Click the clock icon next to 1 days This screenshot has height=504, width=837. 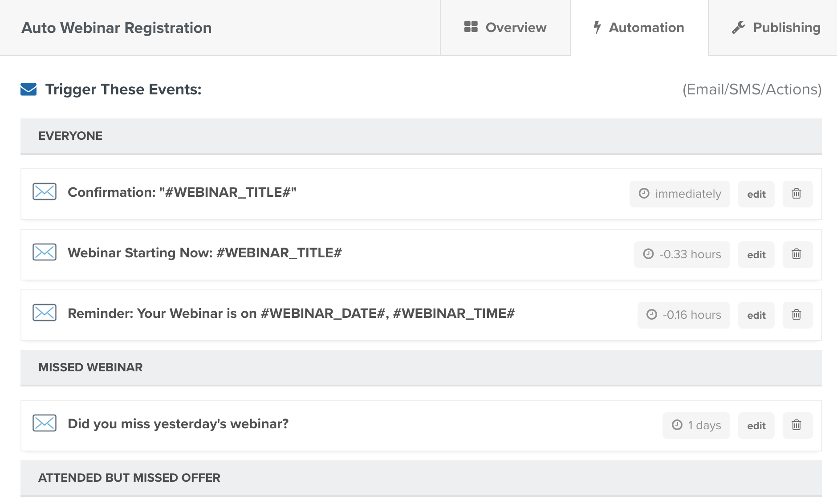coord(677,425)
